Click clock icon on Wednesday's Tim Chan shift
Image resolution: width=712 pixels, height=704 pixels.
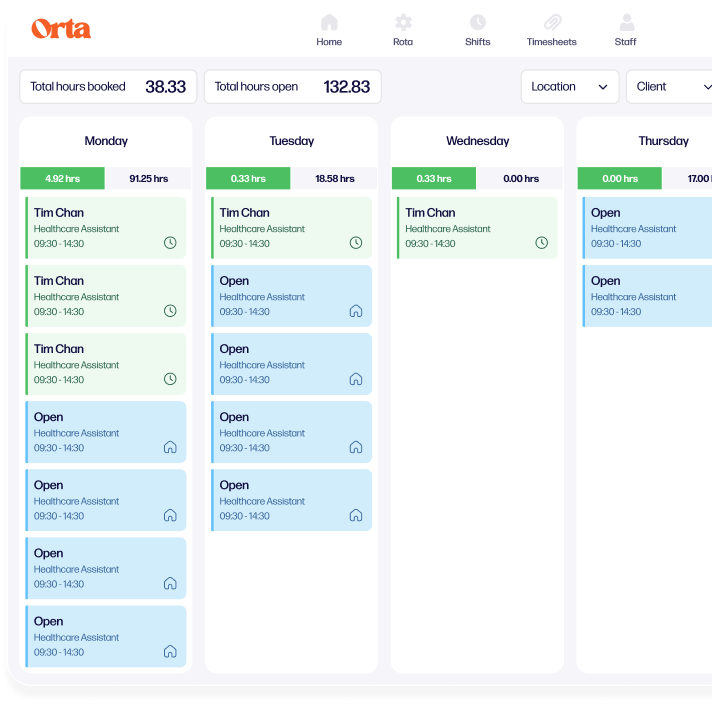pos(541,243)
